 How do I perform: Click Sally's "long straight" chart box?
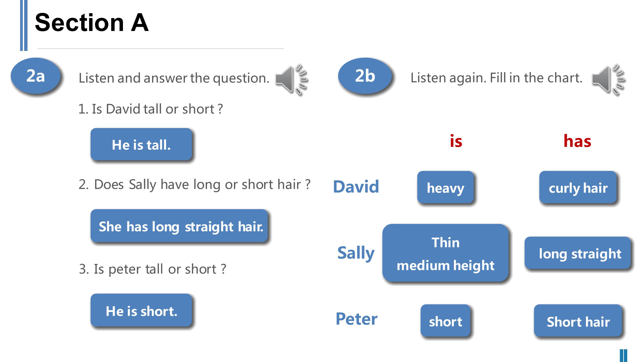tap(578, 253)
